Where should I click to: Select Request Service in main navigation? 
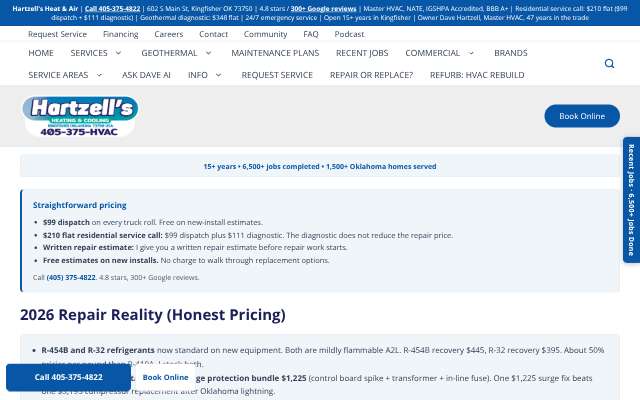(277, 75)
